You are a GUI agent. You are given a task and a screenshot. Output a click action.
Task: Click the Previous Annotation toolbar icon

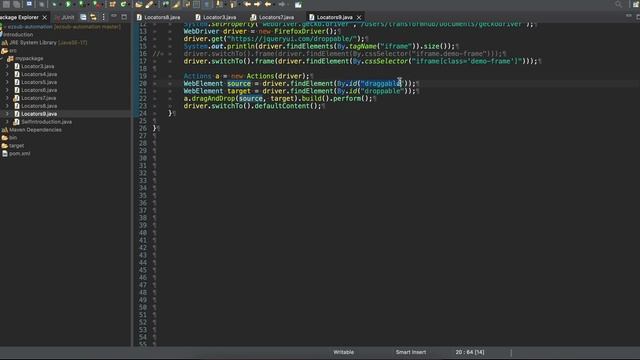coord(233,4)
